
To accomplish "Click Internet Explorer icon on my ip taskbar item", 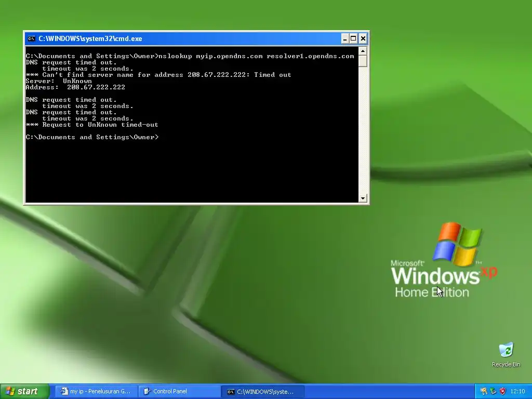I will point(64,391).
